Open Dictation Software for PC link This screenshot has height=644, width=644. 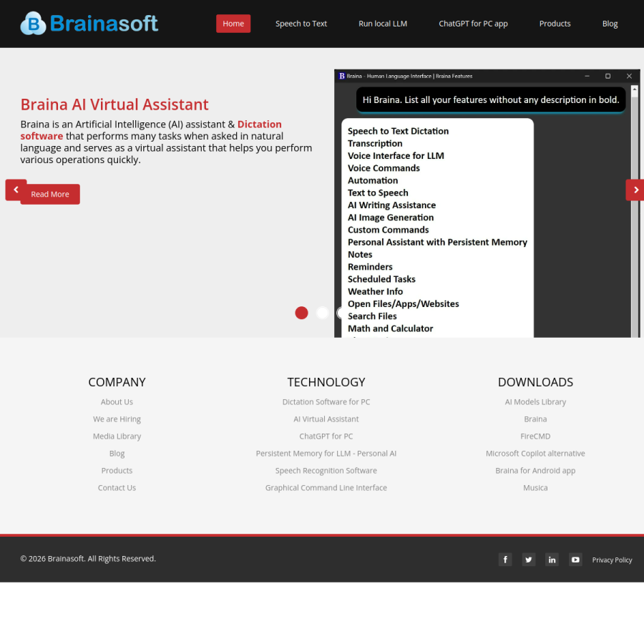[326, 401]
